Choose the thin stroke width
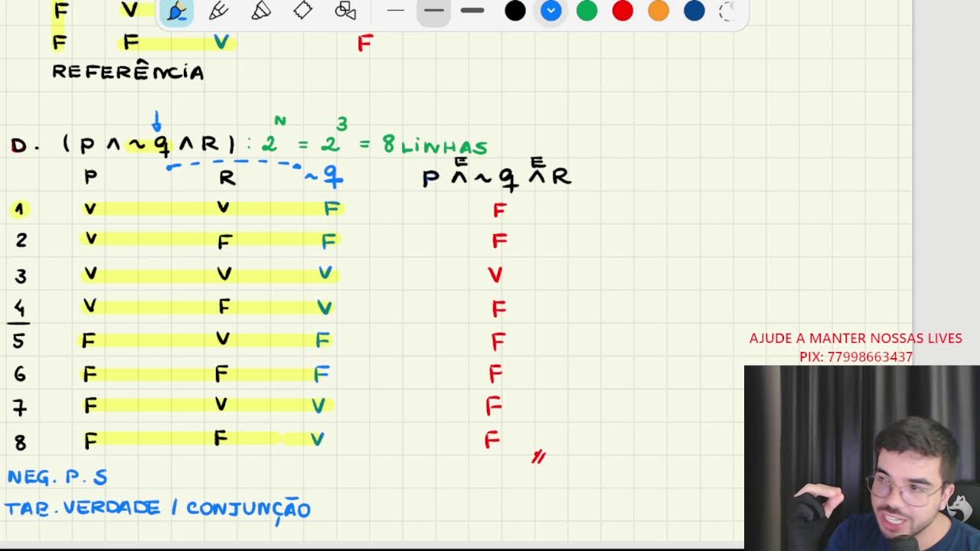The width and height of the screenshot is (980, 551). [396, 11]
